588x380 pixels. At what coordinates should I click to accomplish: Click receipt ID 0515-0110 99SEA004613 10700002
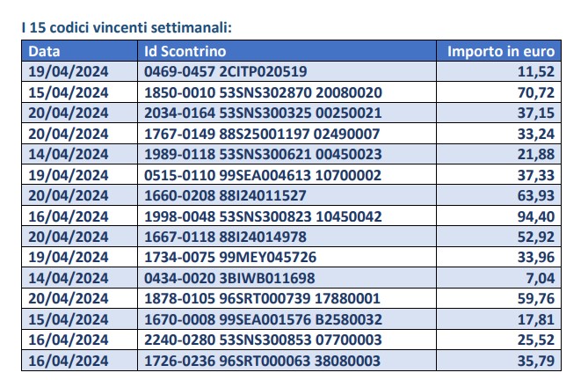pos(263,175)
